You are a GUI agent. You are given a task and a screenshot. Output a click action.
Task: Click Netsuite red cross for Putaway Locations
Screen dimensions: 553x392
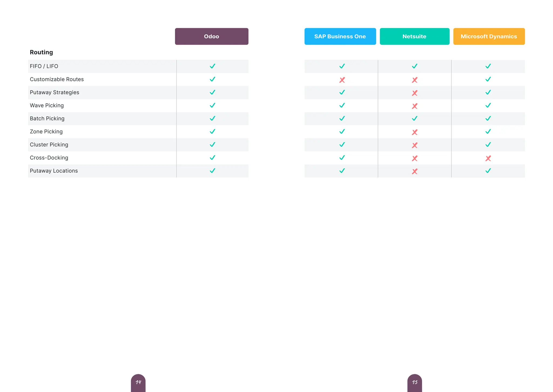pyautogui.click(x=415, y=171)
